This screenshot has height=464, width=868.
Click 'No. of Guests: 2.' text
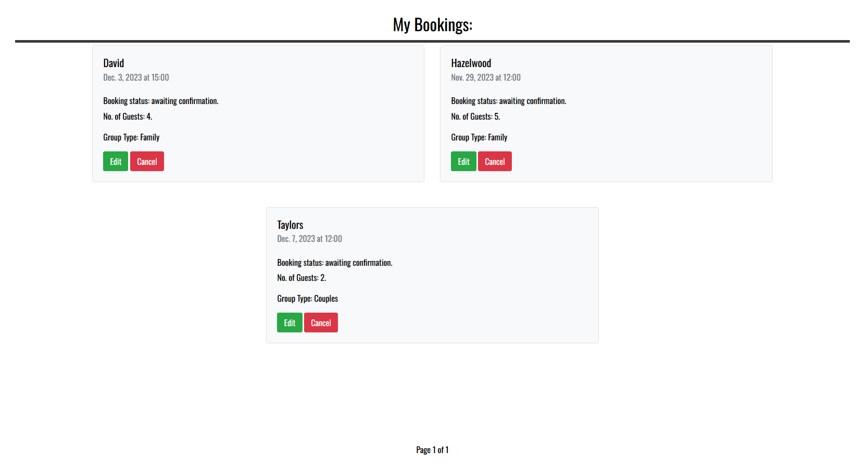[301, 278]
